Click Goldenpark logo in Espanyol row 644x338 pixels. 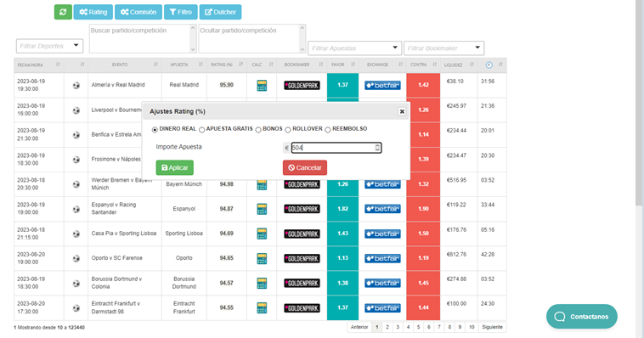coord(302,209)
